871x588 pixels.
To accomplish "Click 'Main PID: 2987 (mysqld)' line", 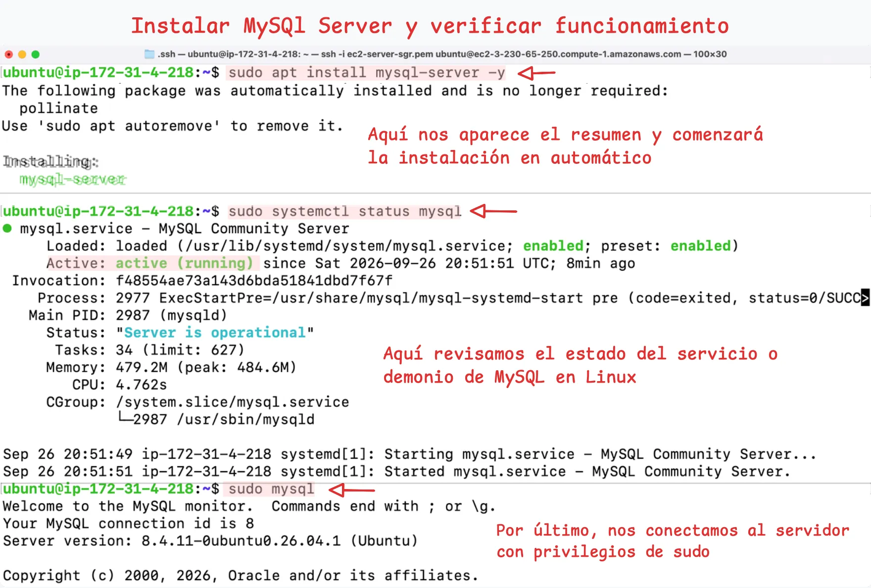I will (x=128, y=315).
